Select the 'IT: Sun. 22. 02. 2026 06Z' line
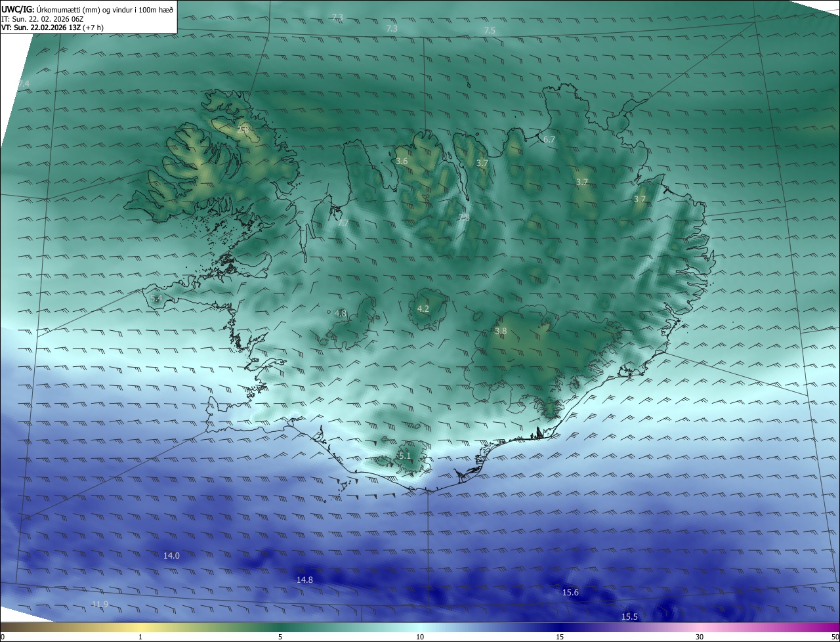This screenshot has width=840, height=642. [43, 19]
